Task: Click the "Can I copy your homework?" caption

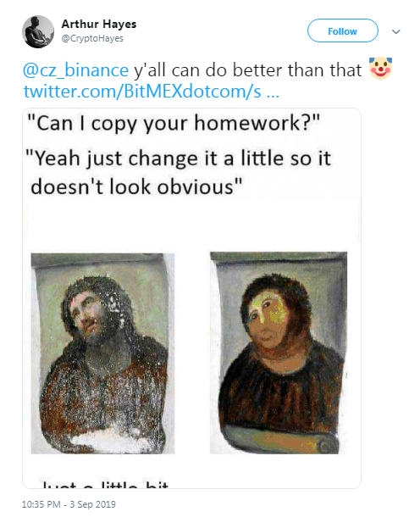Action: (x=173, y=124)
